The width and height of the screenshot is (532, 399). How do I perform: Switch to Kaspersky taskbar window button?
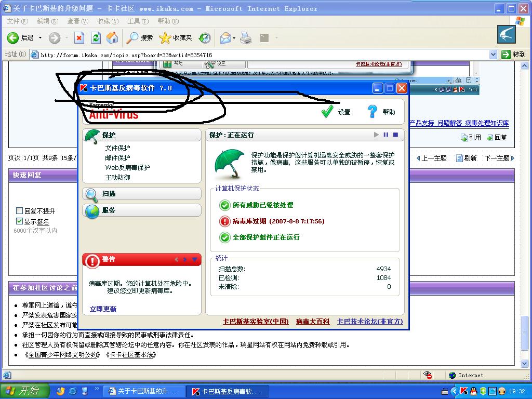tap(227, 392)
